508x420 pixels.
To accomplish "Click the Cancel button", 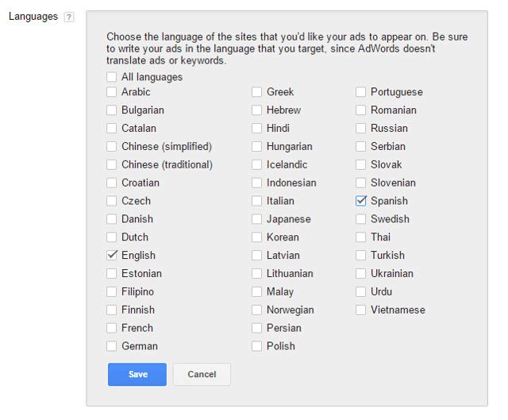I will (x=202, y=374).
